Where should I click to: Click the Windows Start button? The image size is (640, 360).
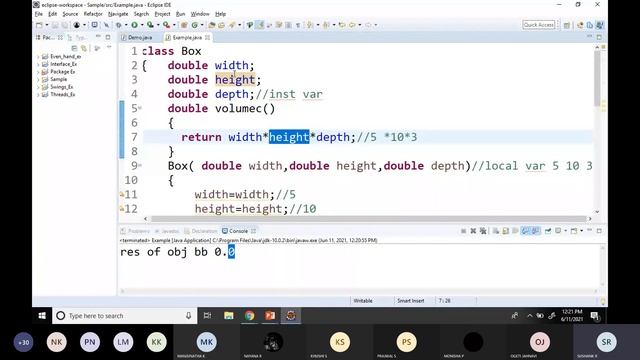(x=42, y=316)
